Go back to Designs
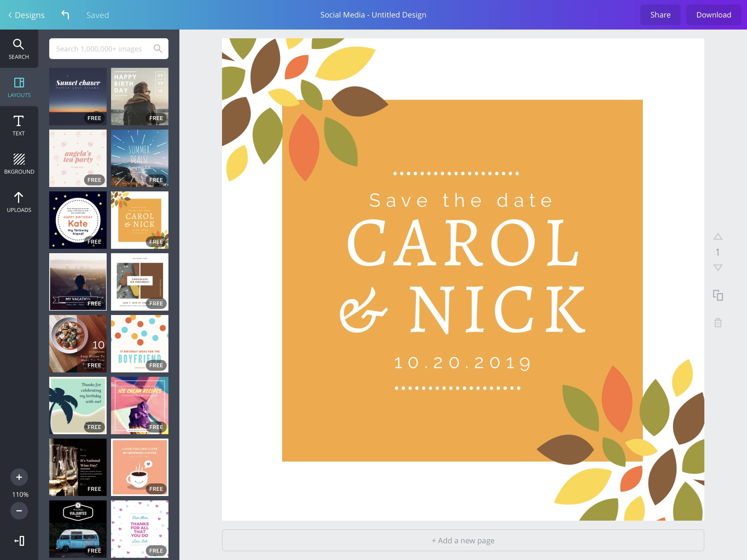The width and height of the screenshot is (747, 560). tap(26, 14)
